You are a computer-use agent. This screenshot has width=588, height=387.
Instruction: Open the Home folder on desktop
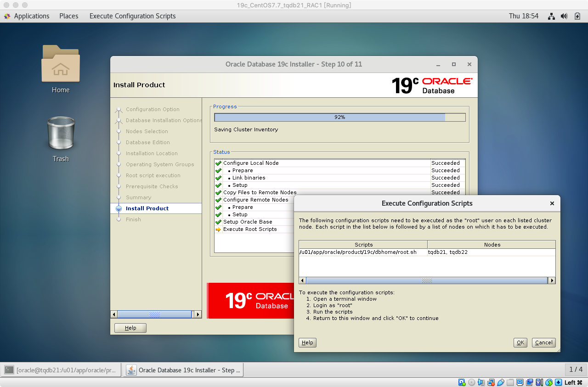61,69
